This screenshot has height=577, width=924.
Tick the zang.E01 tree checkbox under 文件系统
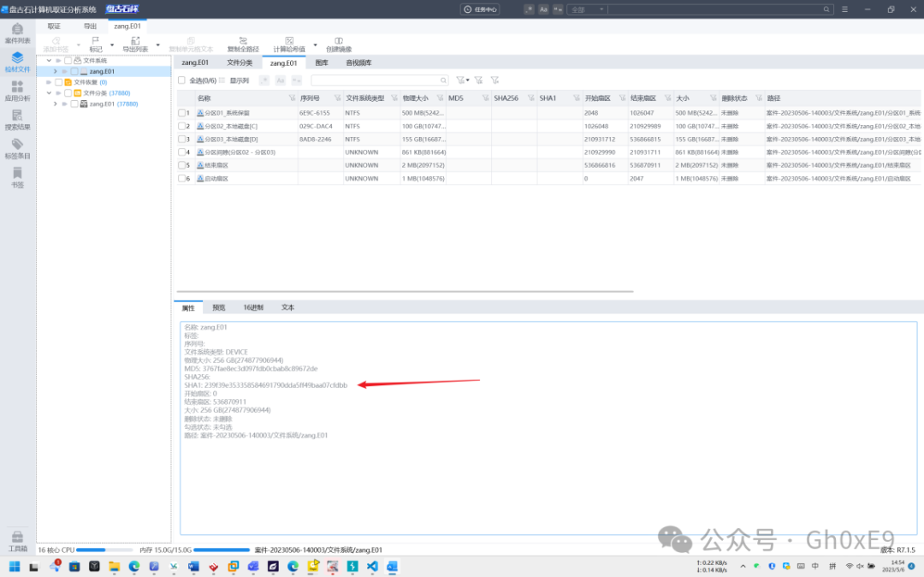click(x=74, y=71)
